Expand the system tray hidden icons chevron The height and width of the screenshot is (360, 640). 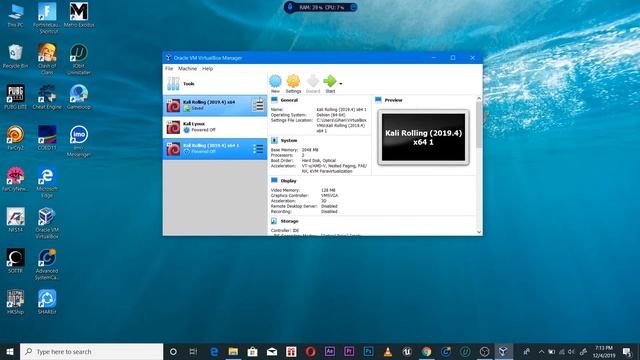click(x=541, y=351)
